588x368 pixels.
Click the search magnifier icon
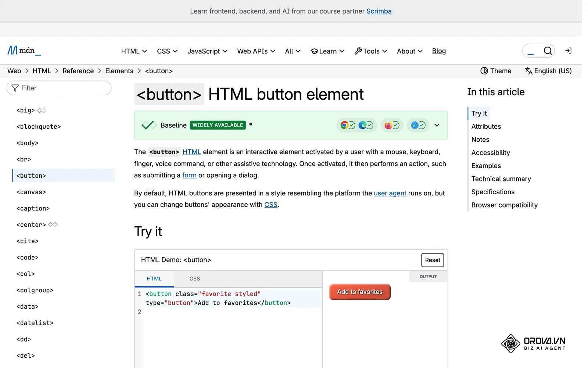click(548, 51)
